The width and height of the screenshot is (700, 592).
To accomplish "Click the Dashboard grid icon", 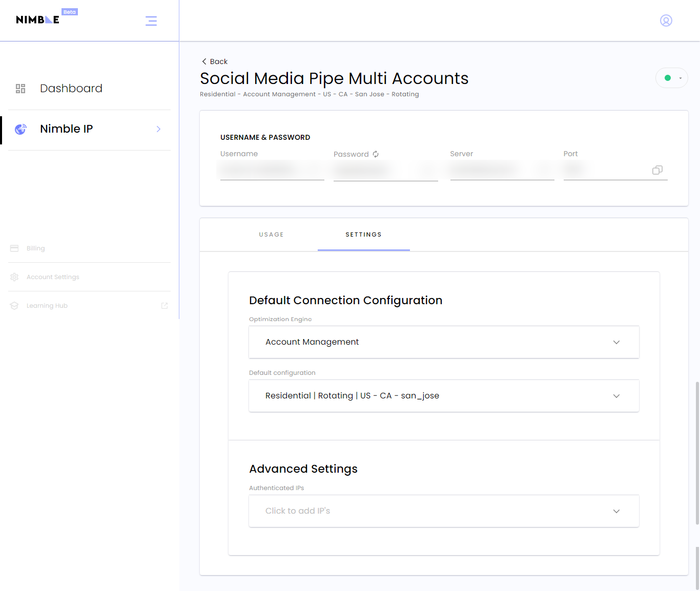I will (20, 89).
